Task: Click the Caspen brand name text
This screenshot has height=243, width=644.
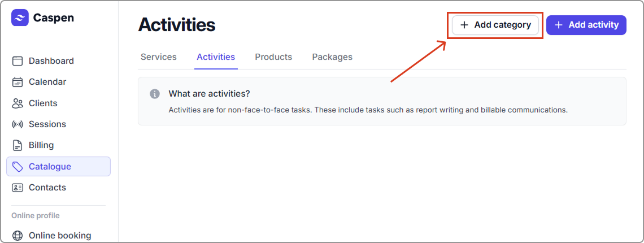Action: pyautogui.click(x=53, y=18)
